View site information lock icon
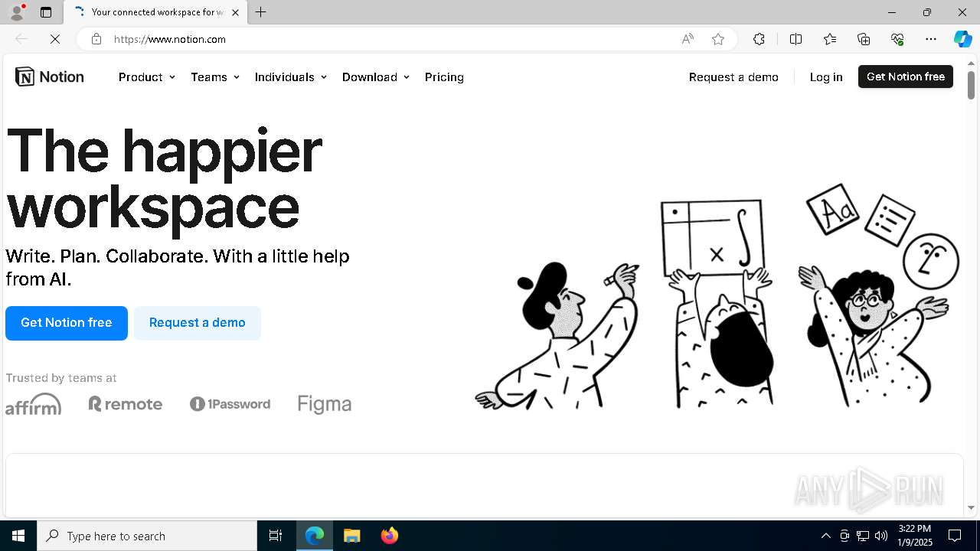980x551 pixels. 96,39
